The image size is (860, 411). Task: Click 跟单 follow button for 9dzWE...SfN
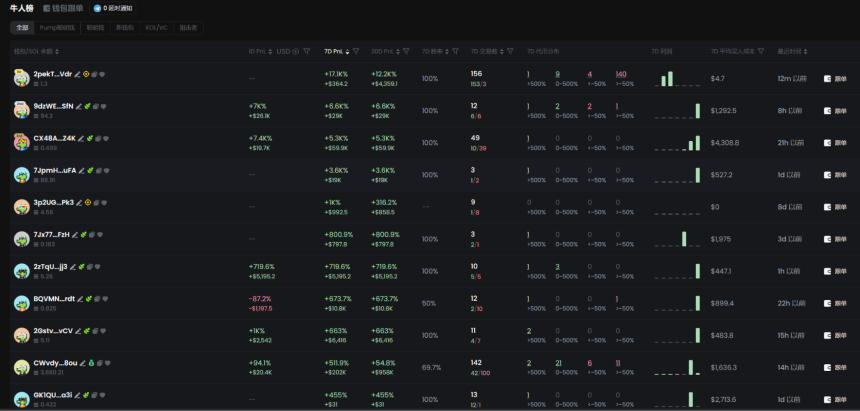835,111
